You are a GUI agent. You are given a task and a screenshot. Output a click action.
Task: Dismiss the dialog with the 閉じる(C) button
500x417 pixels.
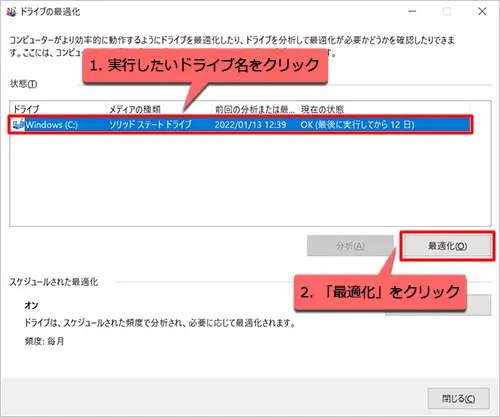pos(459,398)
